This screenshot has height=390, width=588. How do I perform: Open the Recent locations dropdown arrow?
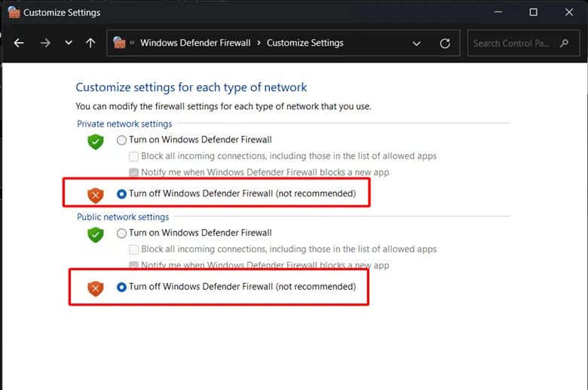click(x=69, y=43)
